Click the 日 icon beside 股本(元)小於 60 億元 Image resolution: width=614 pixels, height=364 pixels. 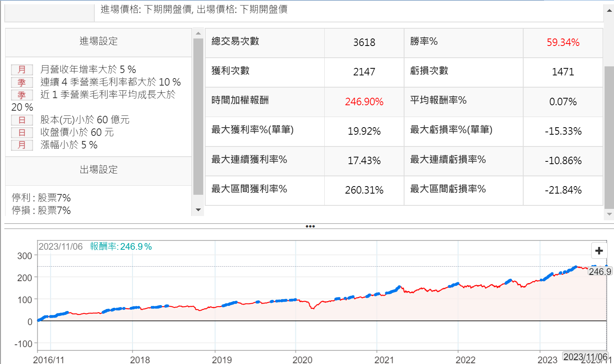tap(22, 120)
